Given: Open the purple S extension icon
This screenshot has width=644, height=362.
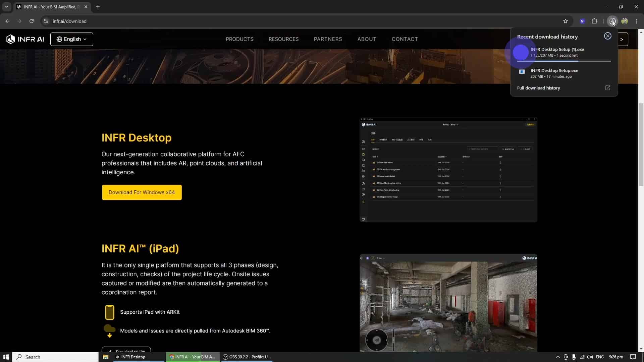Looking at the screenshot, I should click(x=582, y=21).
